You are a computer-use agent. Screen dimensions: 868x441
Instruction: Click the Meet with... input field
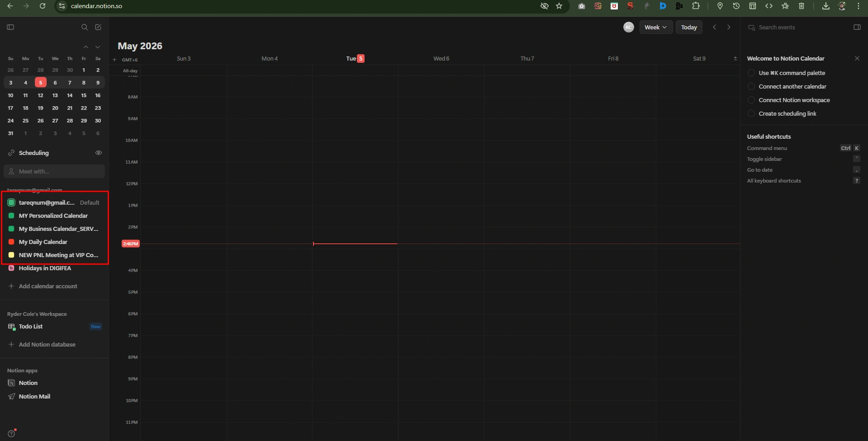pos(54,171)
